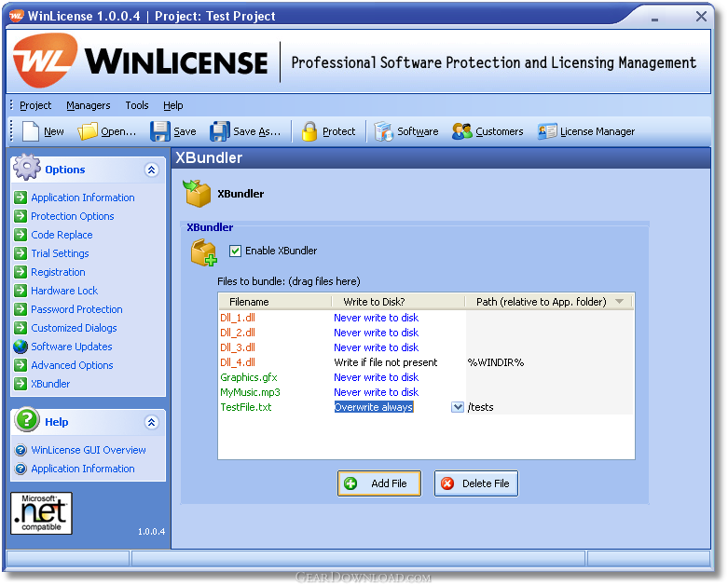Open the Hardware Lock link
The width and height of the screenshot is (728, 585).
click(x=64, y=291)
